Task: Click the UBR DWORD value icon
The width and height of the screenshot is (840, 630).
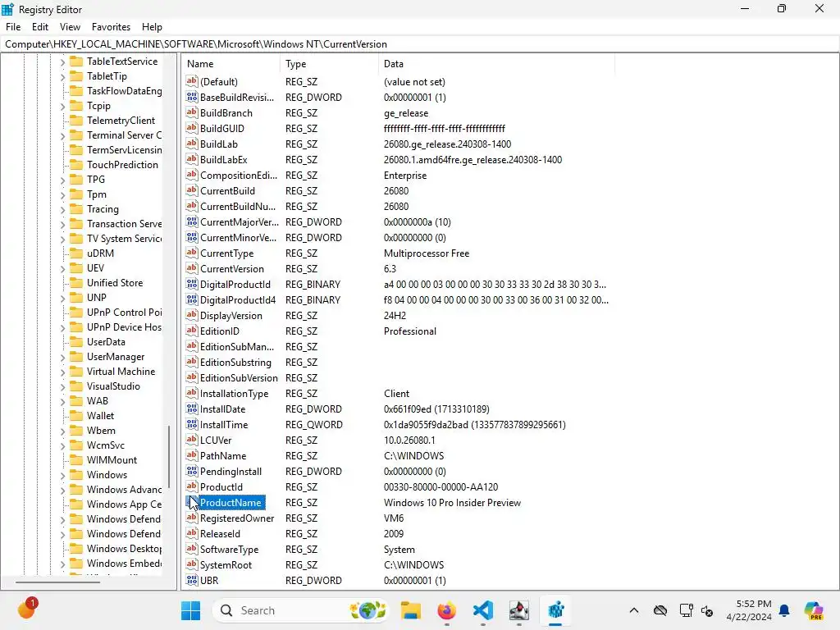Action: click(192, 580)
